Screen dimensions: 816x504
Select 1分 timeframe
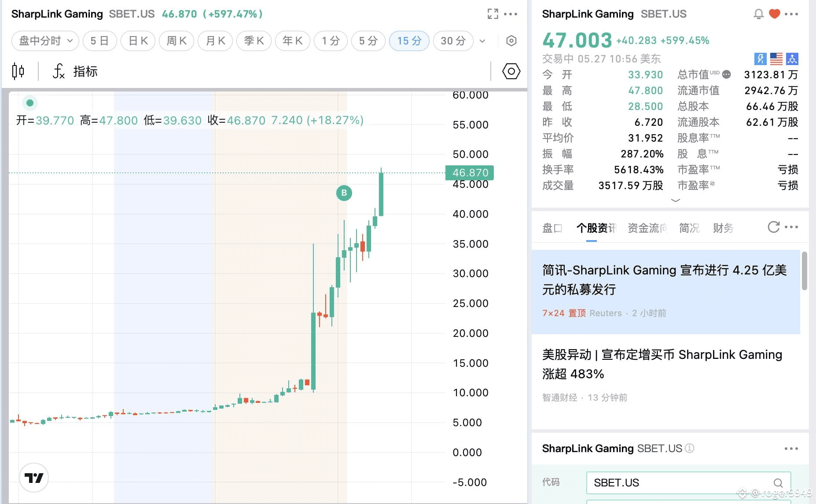click(331, 41)
